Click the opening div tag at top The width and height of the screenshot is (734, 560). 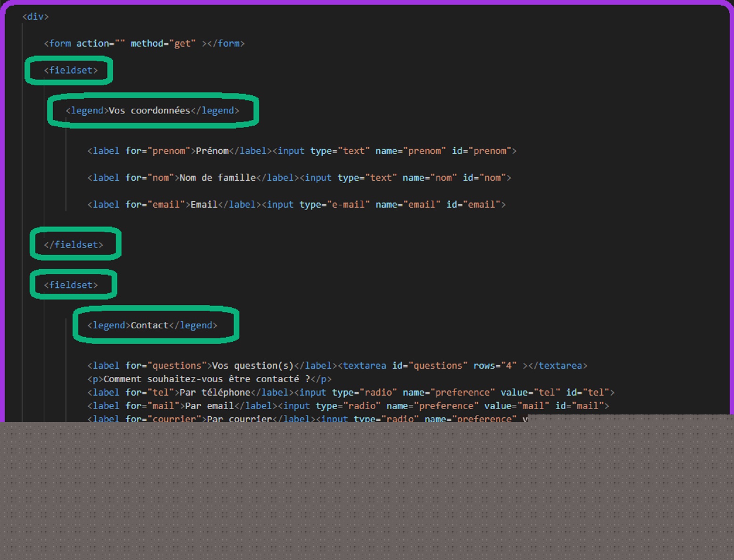point(35,16)
